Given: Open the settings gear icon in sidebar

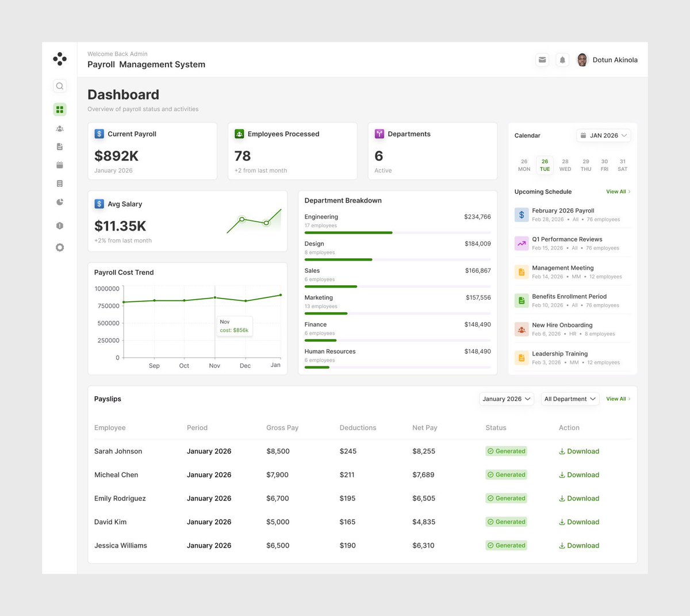Looking at the screenshot, I should pyautogui.click(x=60, y=247).
